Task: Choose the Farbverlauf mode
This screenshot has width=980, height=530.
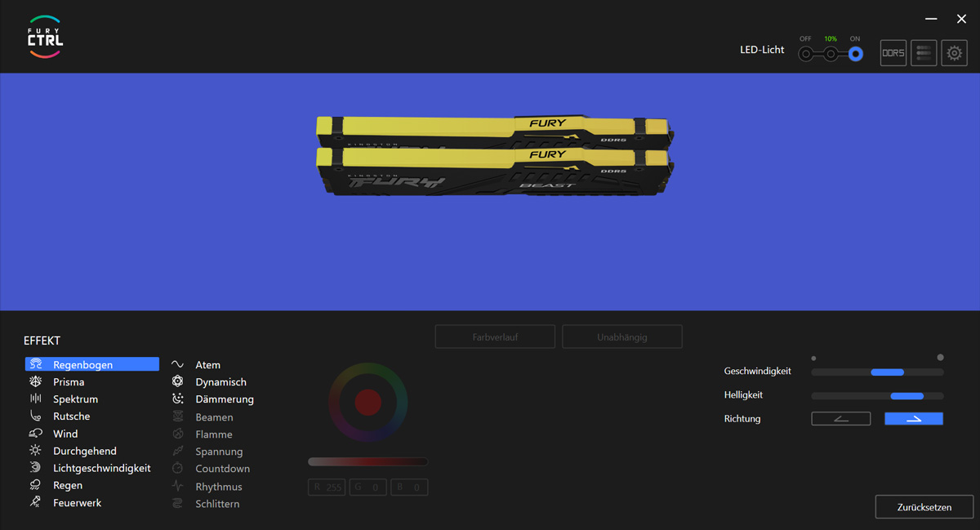Action: tap(495, 336)
